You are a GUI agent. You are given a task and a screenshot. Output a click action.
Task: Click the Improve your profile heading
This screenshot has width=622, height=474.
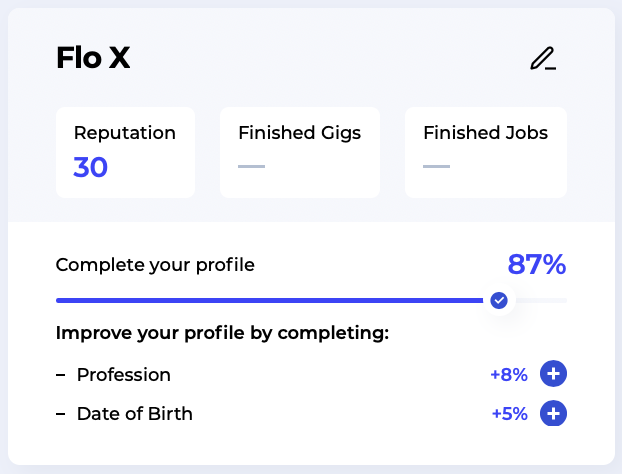pyautogui.click(x=222, y=333)
